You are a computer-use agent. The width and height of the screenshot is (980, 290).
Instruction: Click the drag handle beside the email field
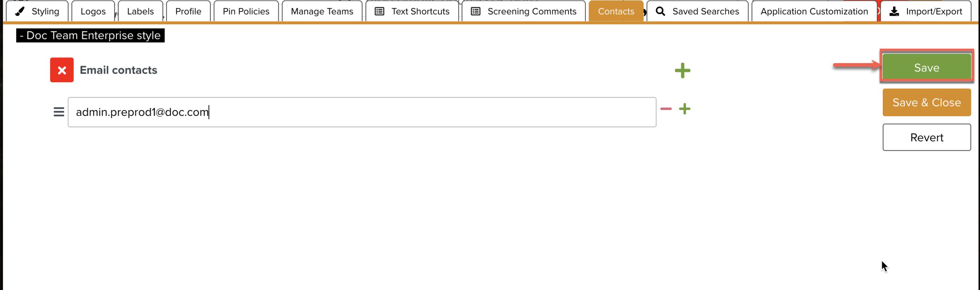point(59,112)
